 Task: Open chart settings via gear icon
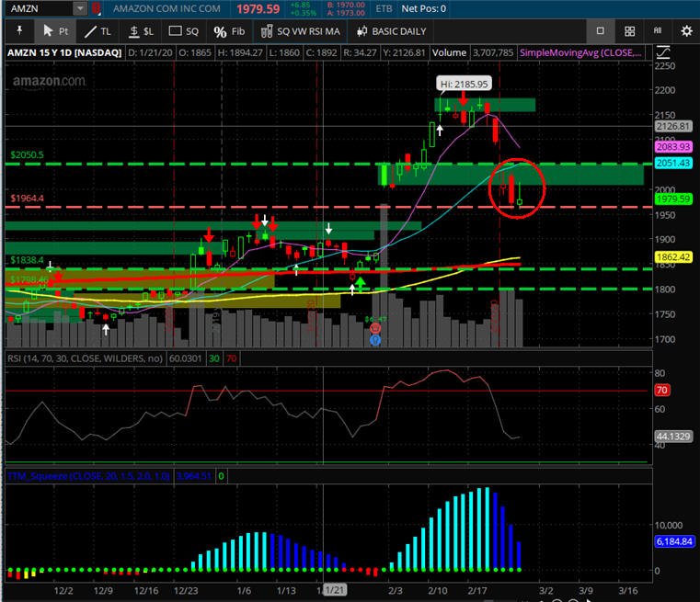point(686,30)
